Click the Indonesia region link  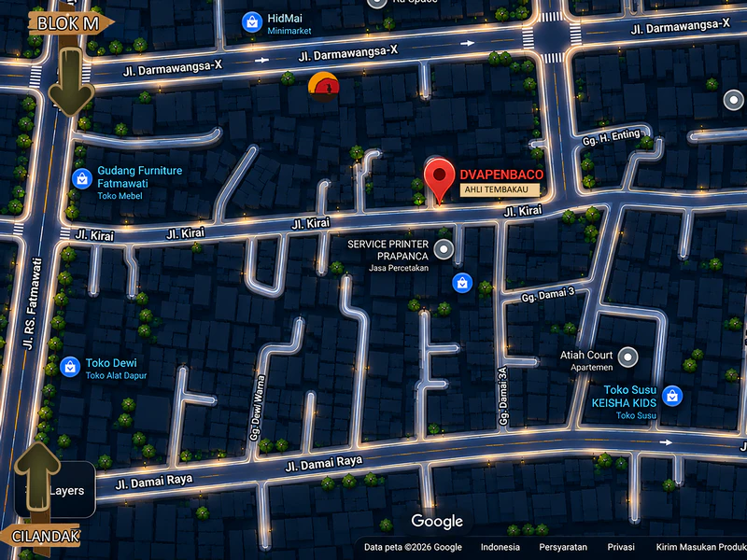(x=500, y=547)
